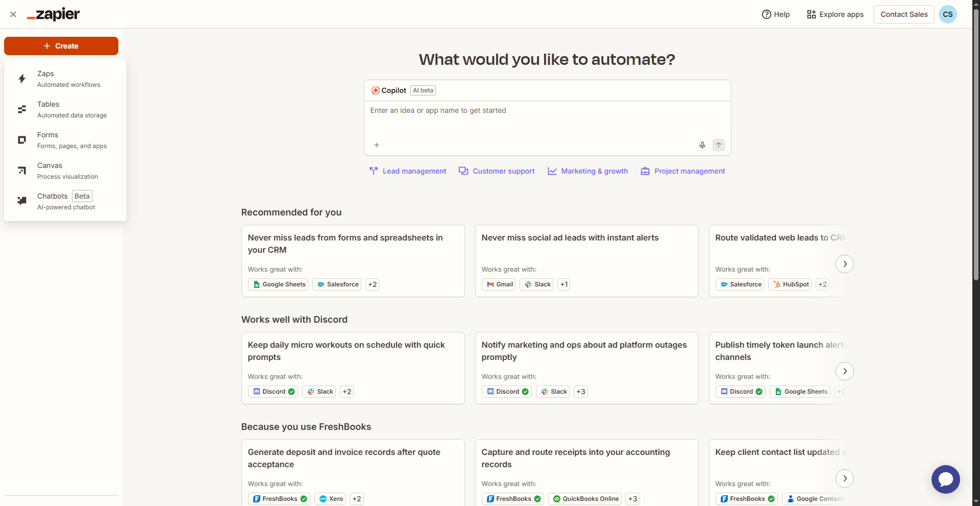Image resolution: width=980 pixels, height=506 pixels.
Task: Close the sidebar with the X icon
Action: point(13,14)
